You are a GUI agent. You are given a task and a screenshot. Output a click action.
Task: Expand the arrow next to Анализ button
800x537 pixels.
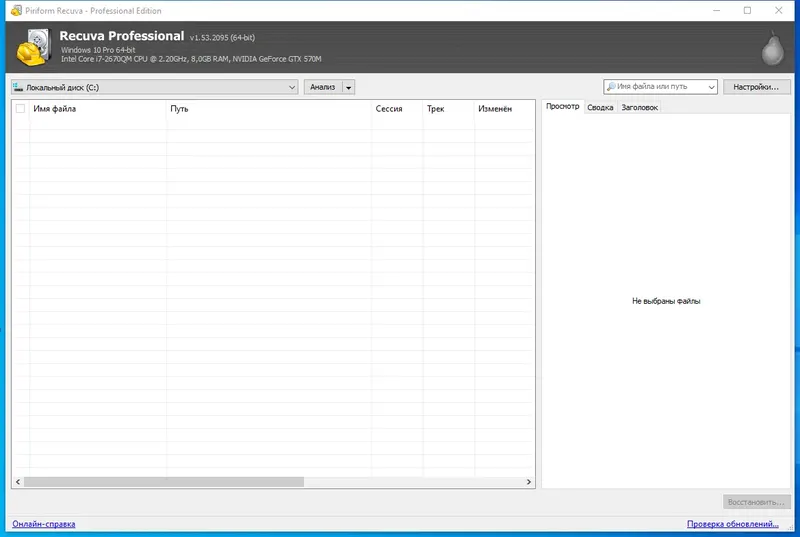(348, 87)
